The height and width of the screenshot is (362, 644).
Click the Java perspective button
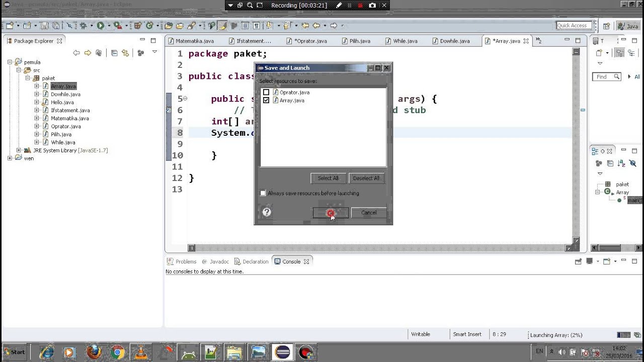(628, 26)
